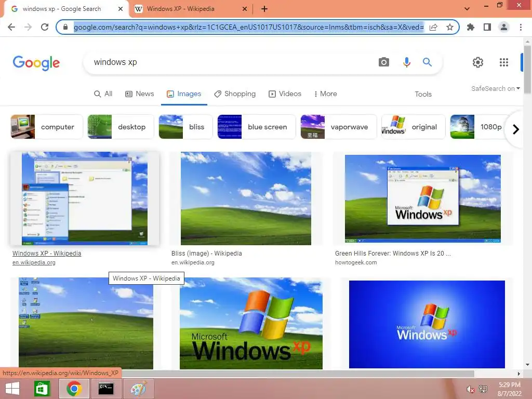Open Paint from the taskbar

138,389
